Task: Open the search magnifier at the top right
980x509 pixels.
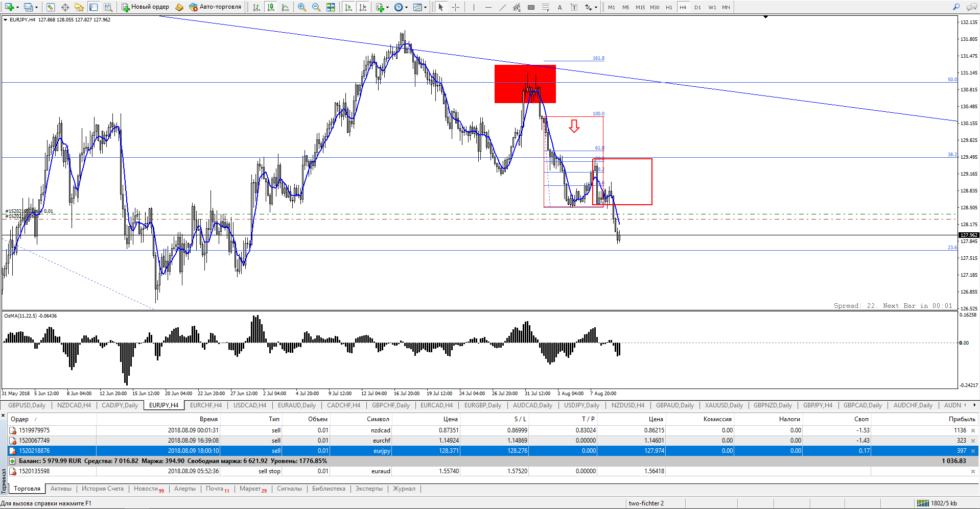Action: [956, 7]
